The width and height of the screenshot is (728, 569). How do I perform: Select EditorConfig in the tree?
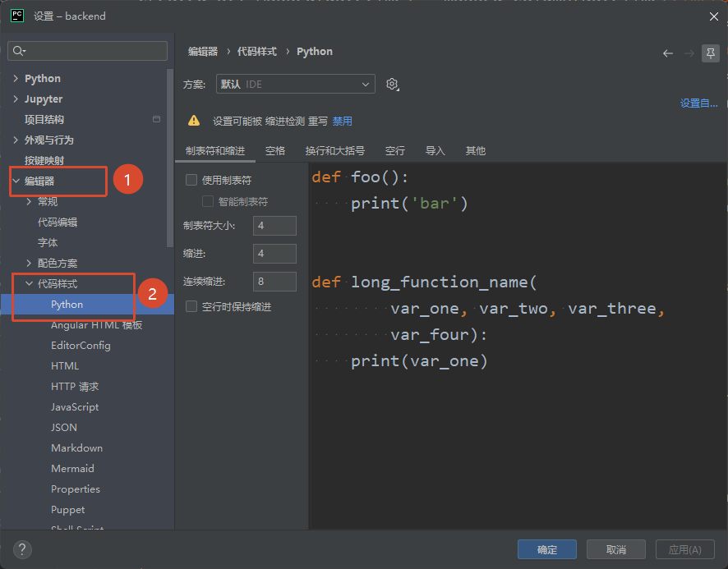click(81, 346)
